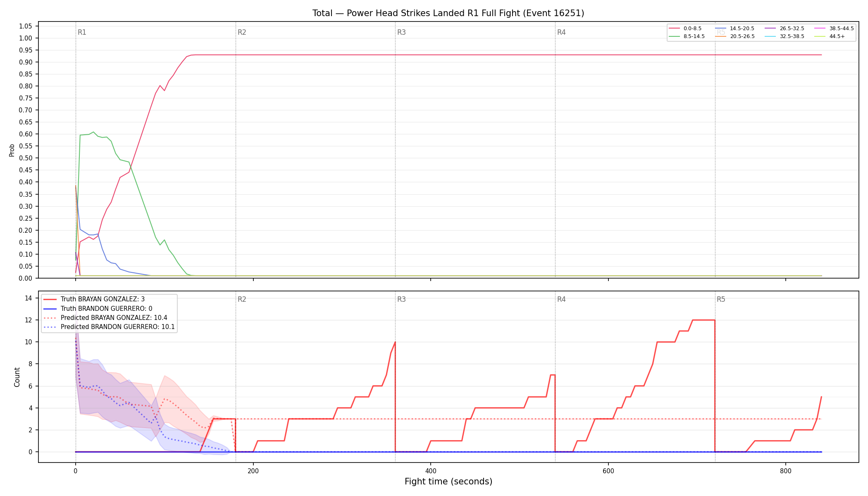Click the 0.80 tick on the Prob axis

click(x=25, y=86)
